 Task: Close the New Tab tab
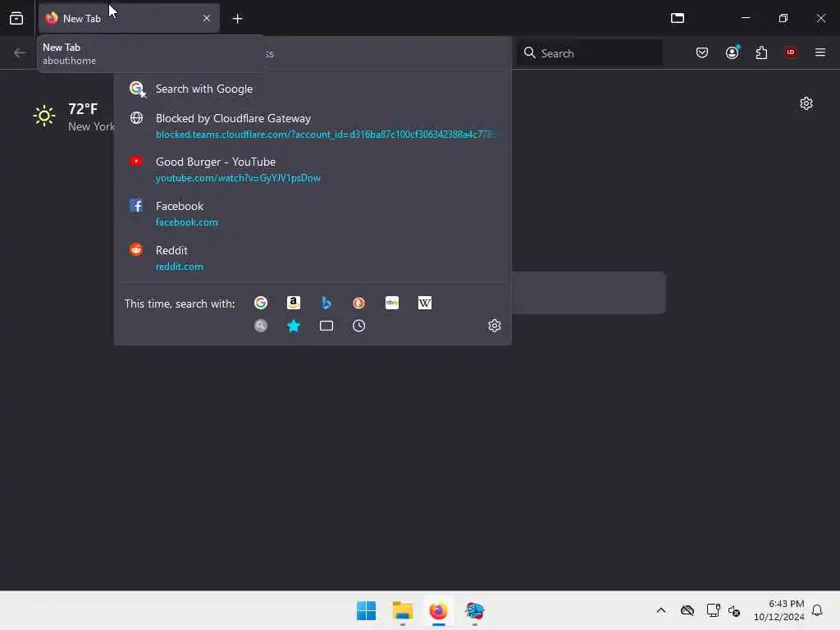(x=207, y=18)
